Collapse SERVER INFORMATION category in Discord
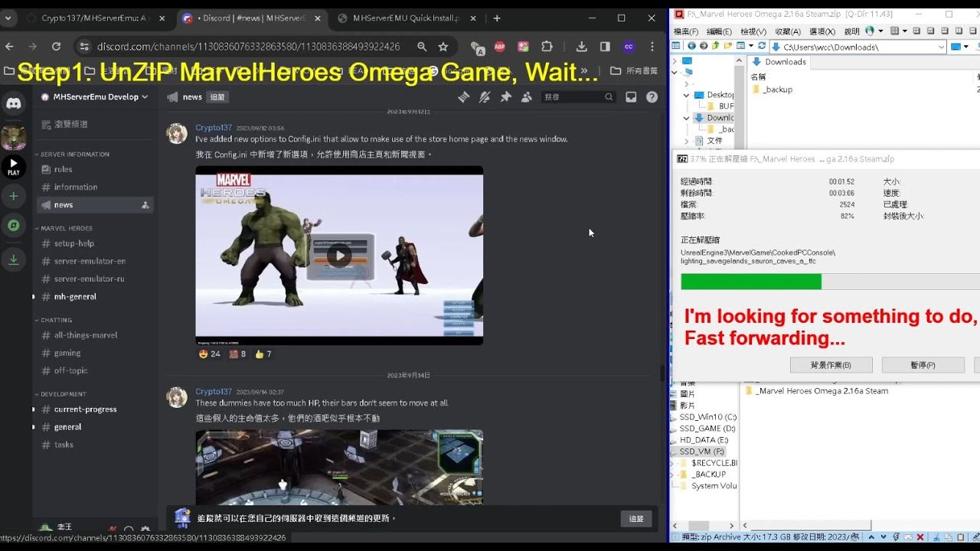 (x=73, y=154)
